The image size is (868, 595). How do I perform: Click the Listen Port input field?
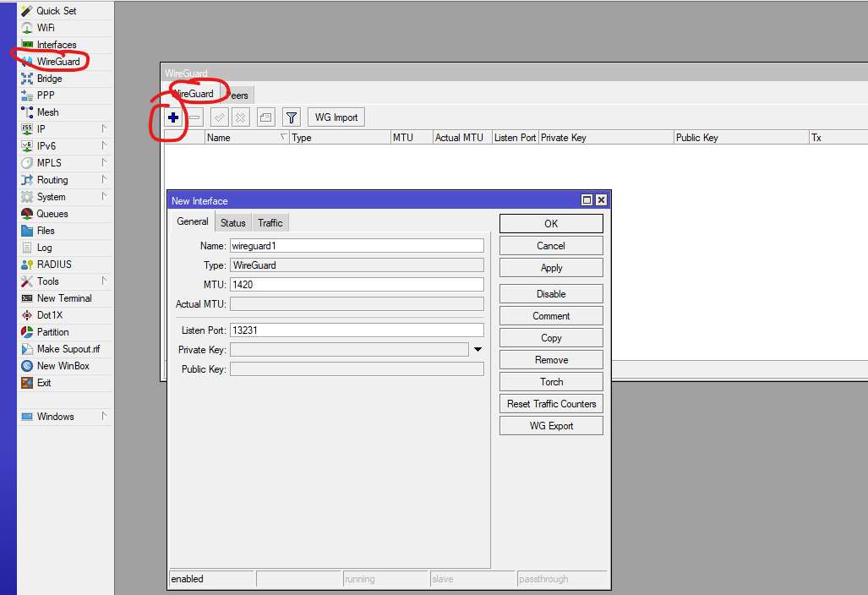click(357, 330)
